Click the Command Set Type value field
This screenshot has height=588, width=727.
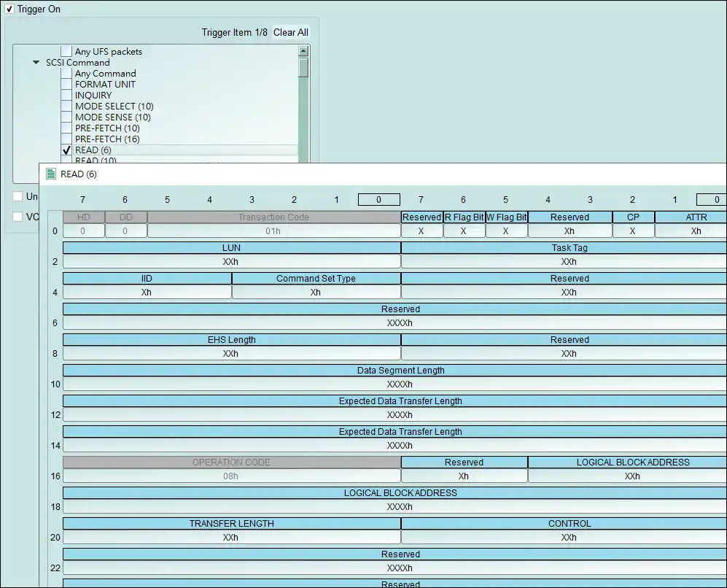point(316,292)
